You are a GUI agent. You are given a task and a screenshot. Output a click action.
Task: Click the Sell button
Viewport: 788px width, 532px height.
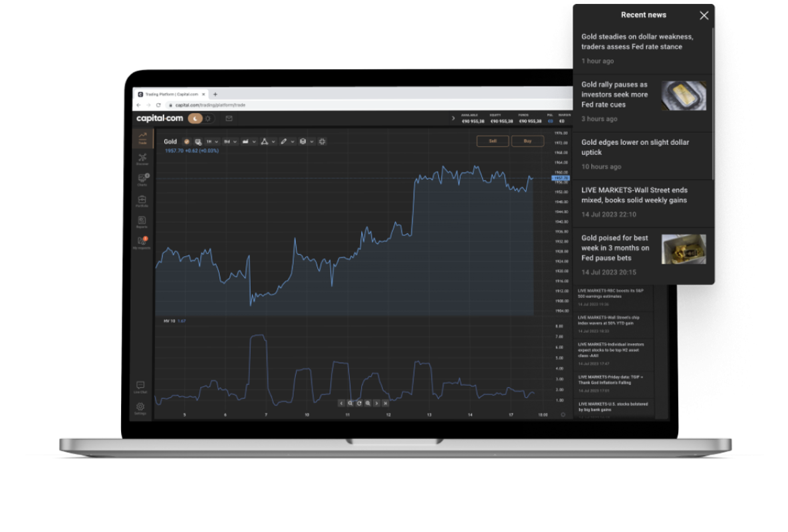(x=493, y=141)
